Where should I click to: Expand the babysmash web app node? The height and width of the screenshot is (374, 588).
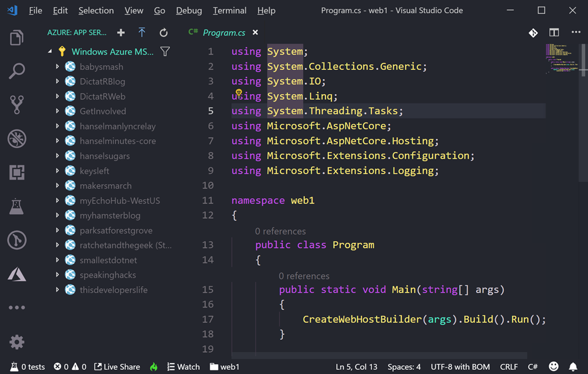pos(57,66)
